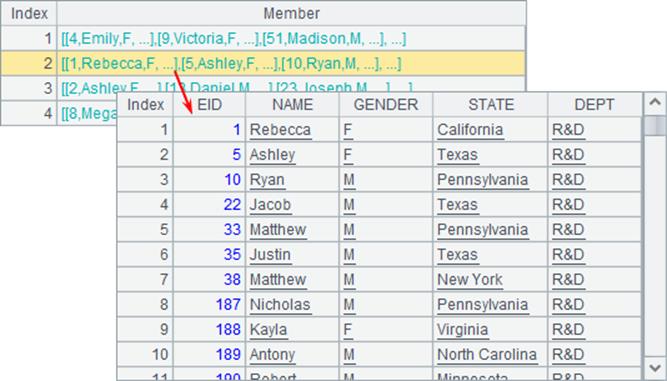Click the vertical scrollbar thumb

655,125
